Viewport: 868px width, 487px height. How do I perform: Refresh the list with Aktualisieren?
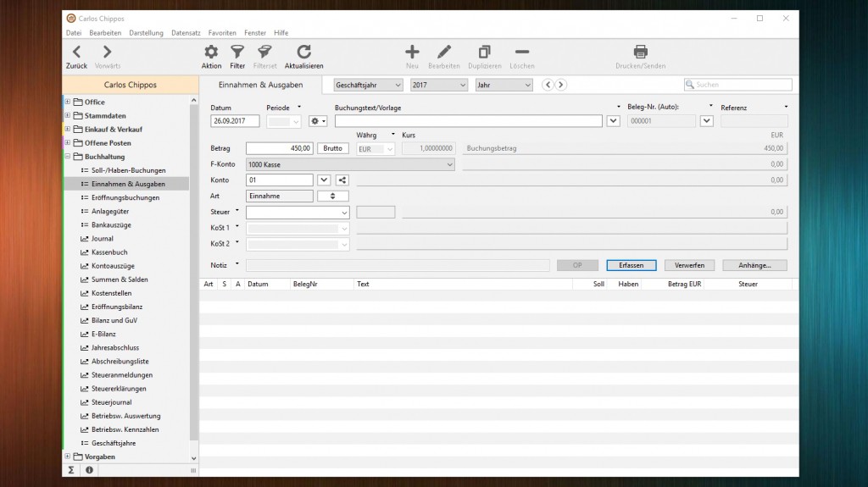(303, 53)
